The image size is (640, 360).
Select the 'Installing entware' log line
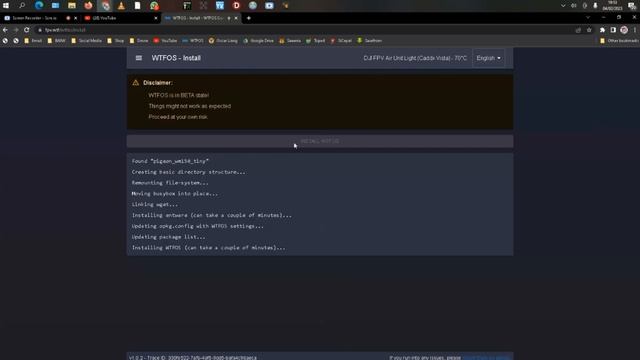(211, 215)
